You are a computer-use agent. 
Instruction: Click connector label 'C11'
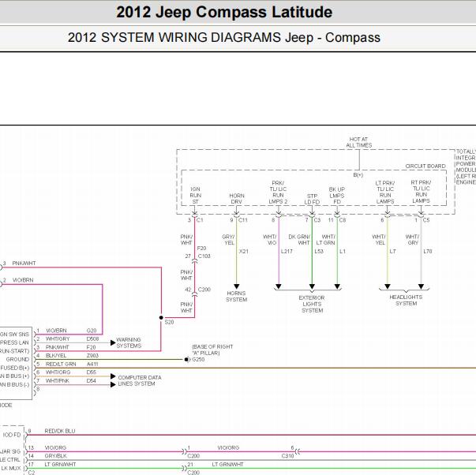point(243,219)
